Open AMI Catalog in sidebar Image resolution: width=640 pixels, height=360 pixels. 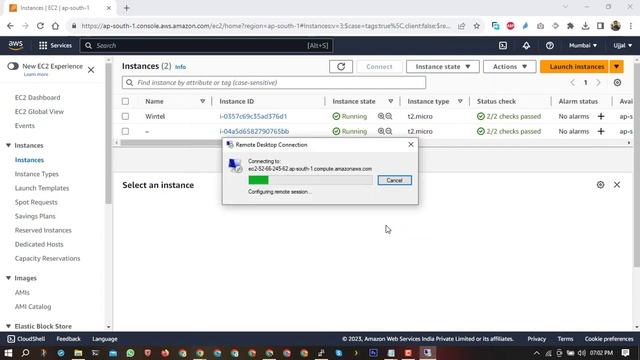click(x=33, y=307)
